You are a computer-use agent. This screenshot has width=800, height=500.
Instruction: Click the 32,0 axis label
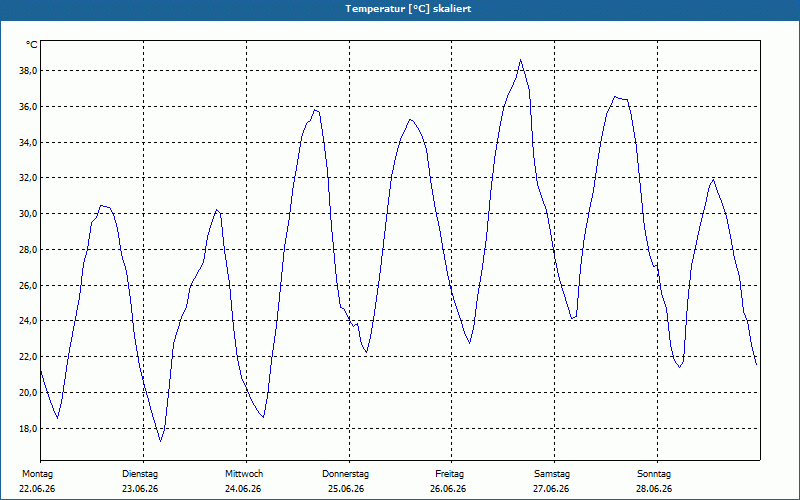click(28, 178)
